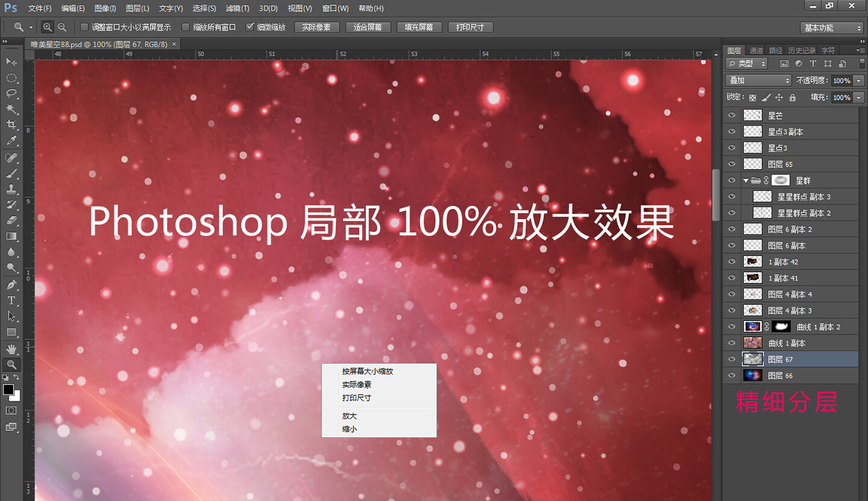Click the lock all padlock icon
Image resolution: width=868 pixels, height=501 pixels.
(792, 98)
